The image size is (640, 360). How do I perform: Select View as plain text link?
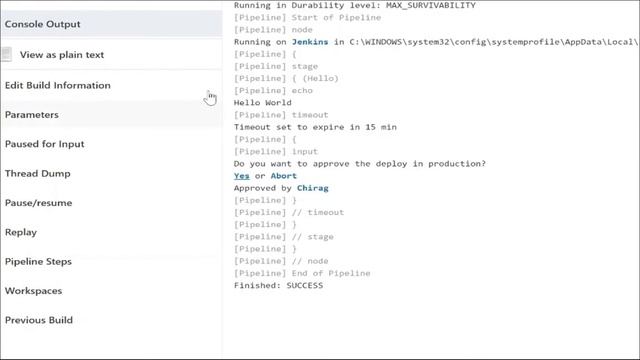click(62, 55)
